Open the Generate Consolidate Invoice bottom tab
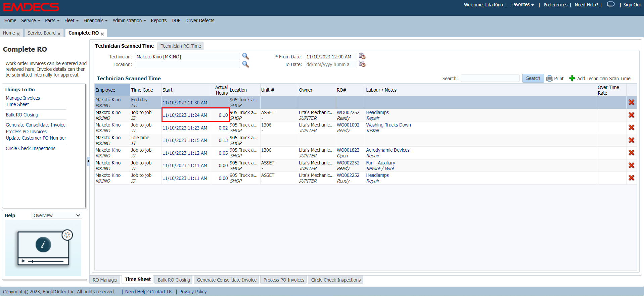 click(227, 280)
